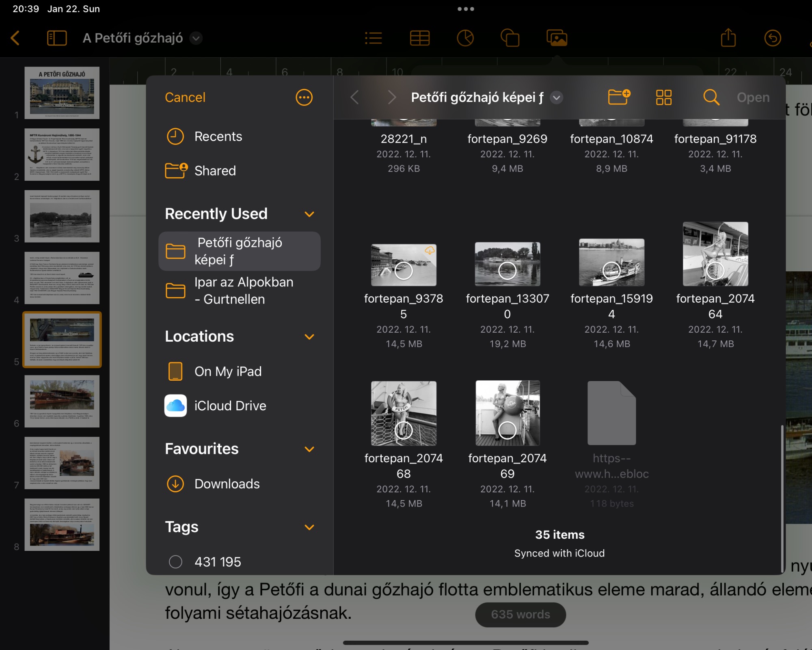
Task: Collapse the Locations section
Action: click(x=309, y=337)
